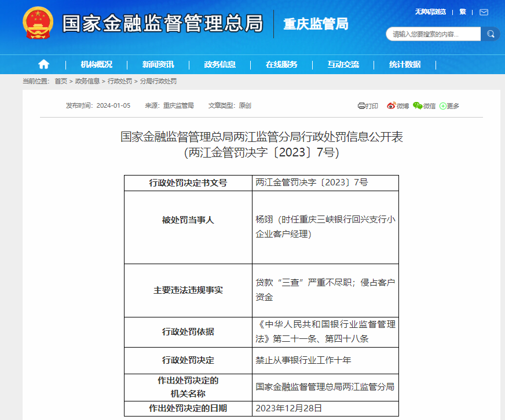Switch to traditional Chinese (繁)
Viewport: 505px width, 420px height.
point(463,12)
